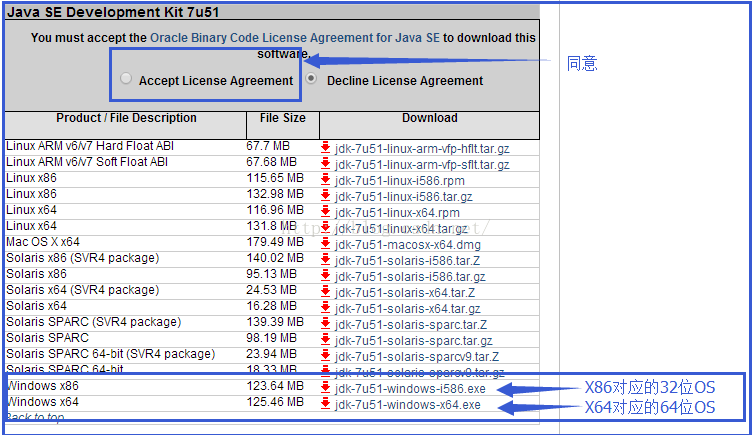Viewport: 752px width, 435px height.
Task: Download jdk-7u51-solaris-sparc.tar.gz link
Action: click(413, 341)
